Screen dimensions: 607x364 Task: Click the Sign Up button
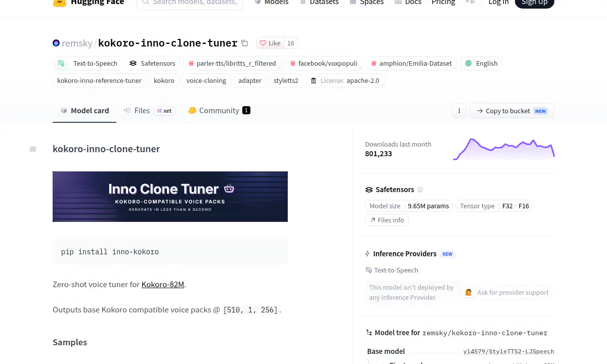pos(535,3)
